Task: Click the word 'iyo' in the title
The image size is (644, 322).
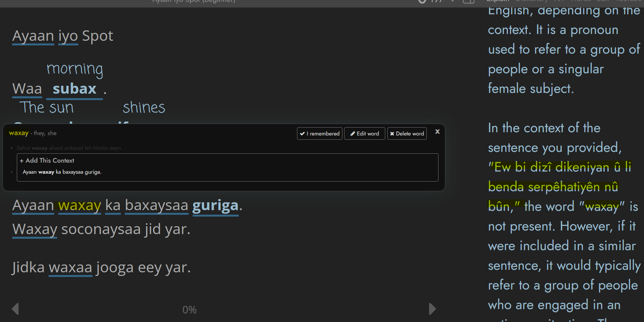Action: pos(68,36)
